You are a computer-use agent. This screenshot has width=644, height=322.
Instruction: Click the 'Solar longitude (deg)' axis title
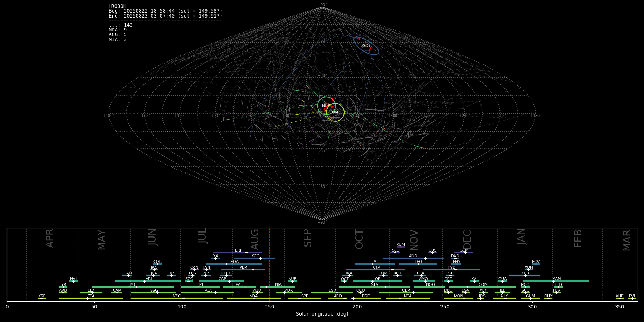(322, 314)
